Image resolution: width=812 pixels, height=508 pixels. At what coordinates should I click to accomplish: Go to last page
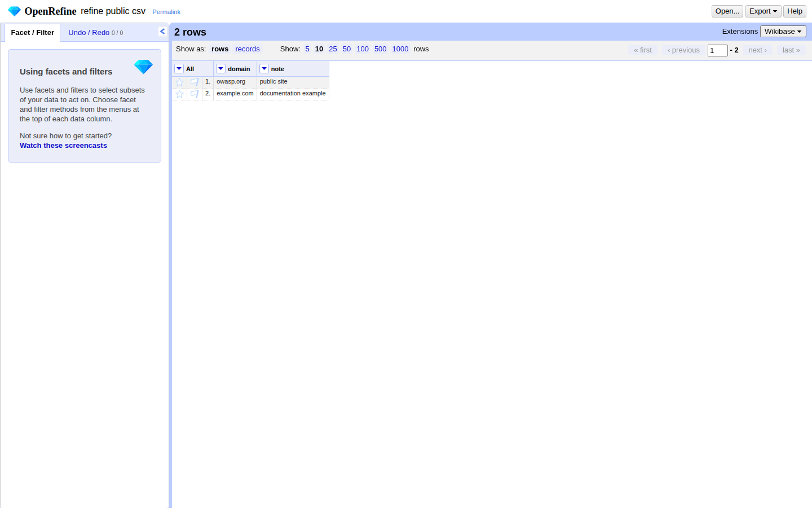(x=791, y=50)
